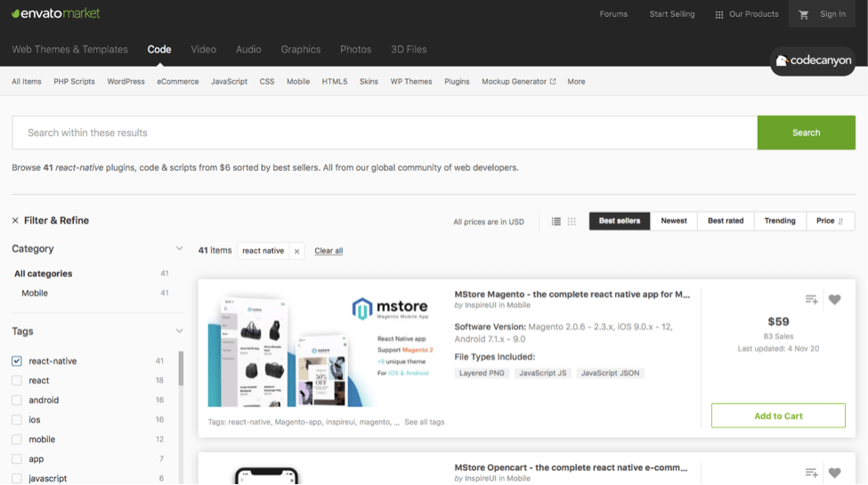Add MStore Opencart to a collection
Viewport: 868px width, 485px height.
click(x=812, y=473)
